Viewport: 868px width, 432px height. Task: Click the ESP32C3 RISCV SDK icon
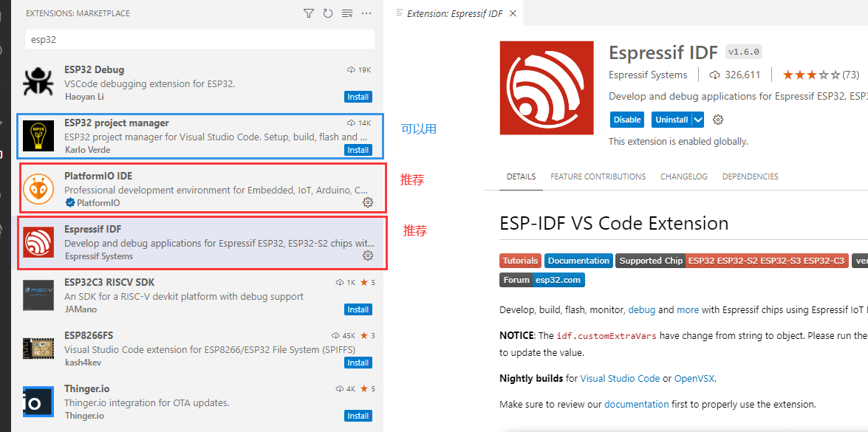click(x=38, y=295)
